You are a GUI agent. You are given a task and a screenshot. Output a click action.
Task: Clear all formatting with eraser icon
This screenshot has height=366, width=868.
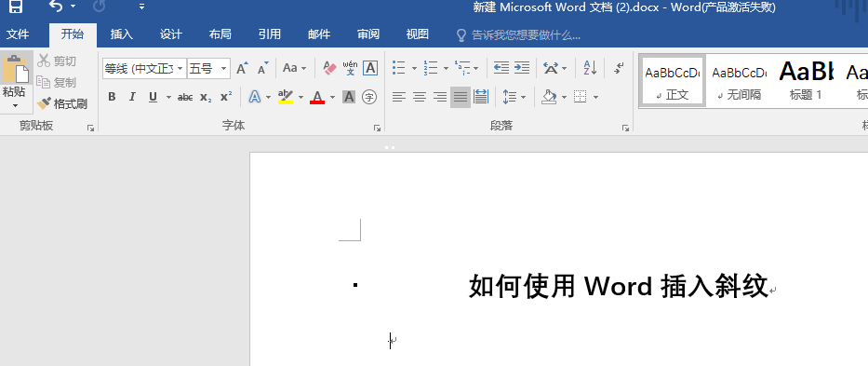point(329,68)
